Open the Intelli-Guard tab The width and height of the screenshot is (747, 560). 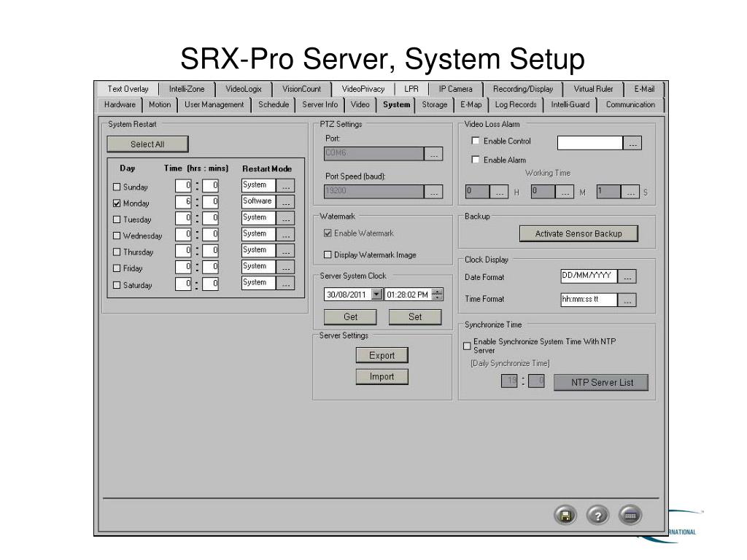(x=570, y=105)
